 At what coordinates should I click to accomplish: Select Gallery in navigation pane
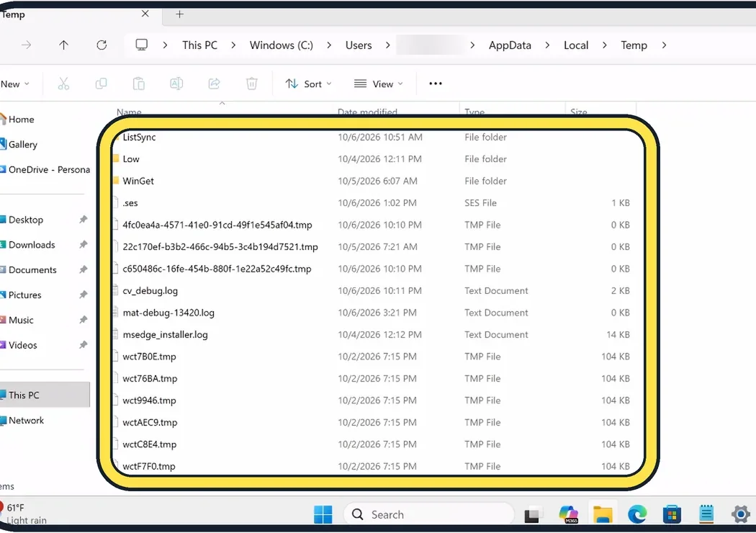pyautogui.click(x=22, y=144)
